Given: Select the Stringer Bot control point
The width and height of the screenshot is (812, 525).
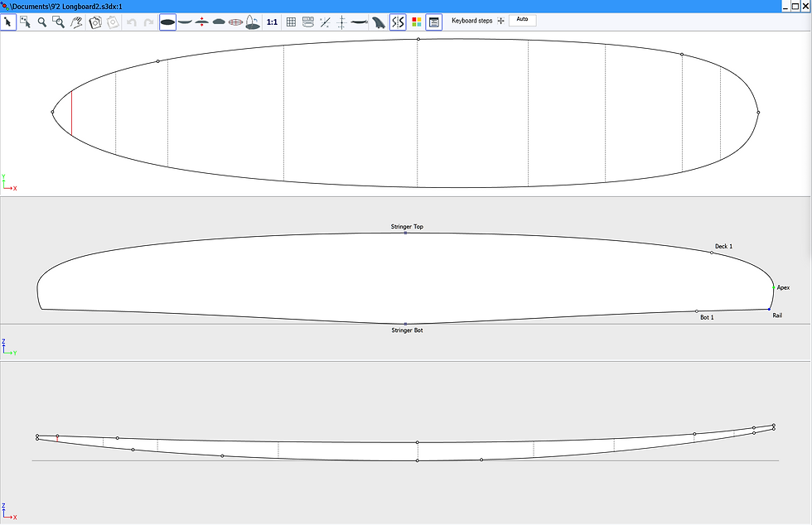Looking at the screenshot, I should 405,324.
